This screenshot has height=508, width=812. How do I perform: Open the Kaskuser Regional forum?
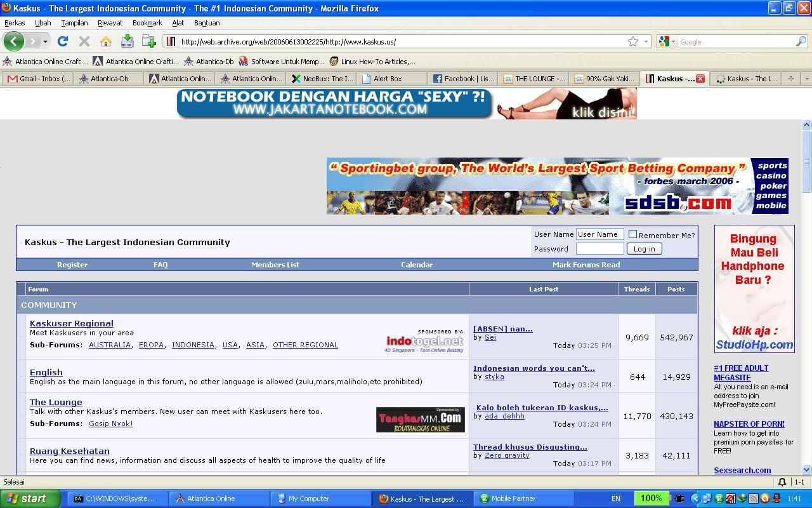coord(72,323)
